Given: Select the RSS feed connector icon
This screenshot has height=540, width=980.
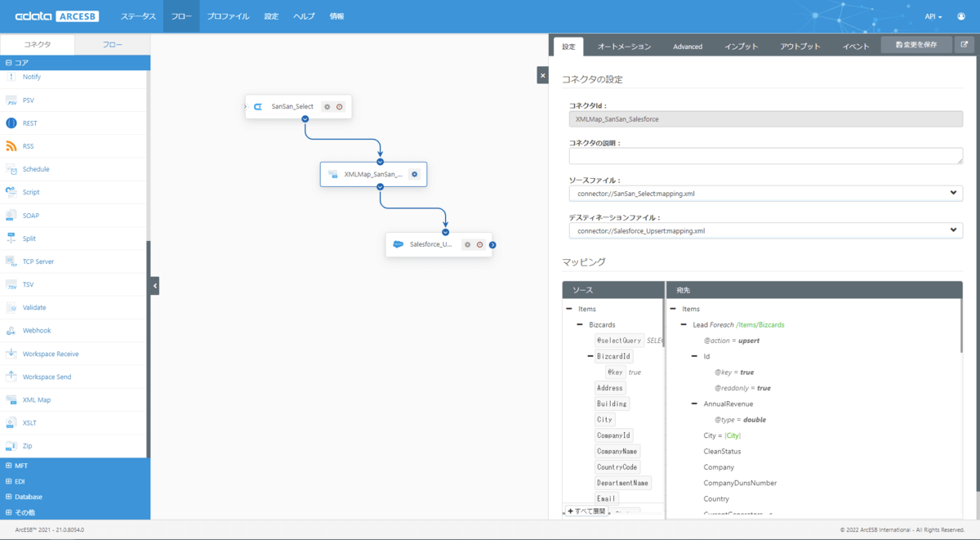Looking at the screenshot, I should tap(11, 146).
